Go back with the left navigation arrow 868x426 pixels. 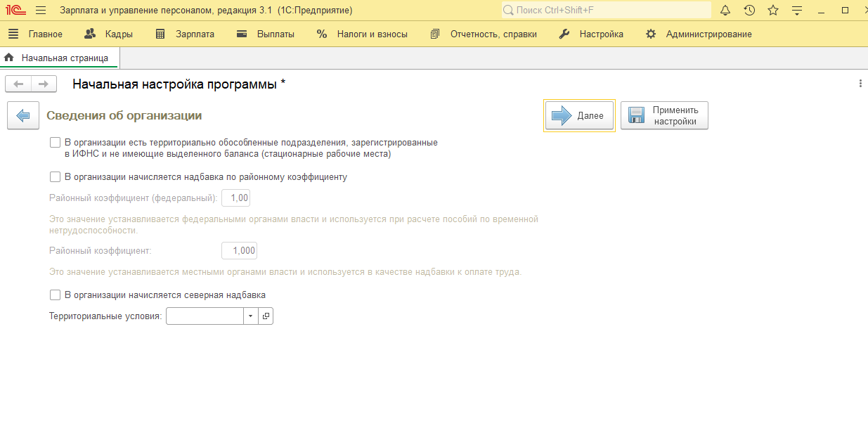point(18,84)
